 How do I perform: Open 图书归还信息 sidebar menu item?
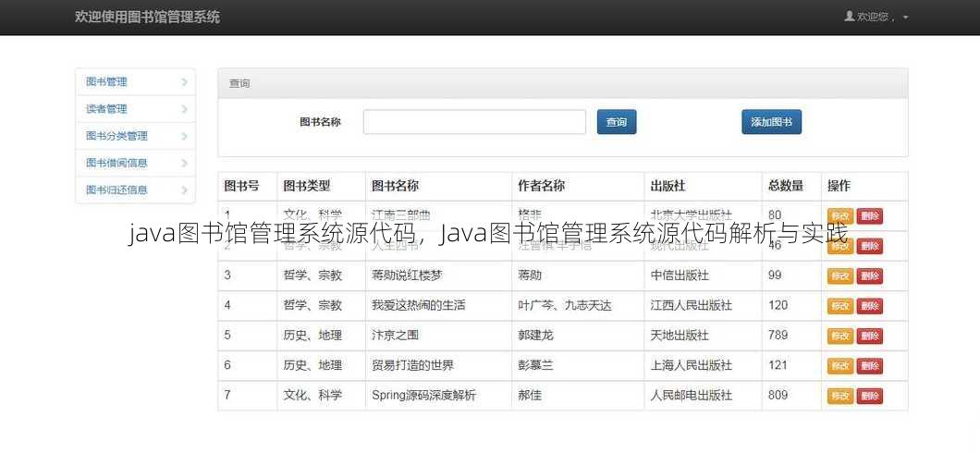pyautogui.click(x=135, y=190)
